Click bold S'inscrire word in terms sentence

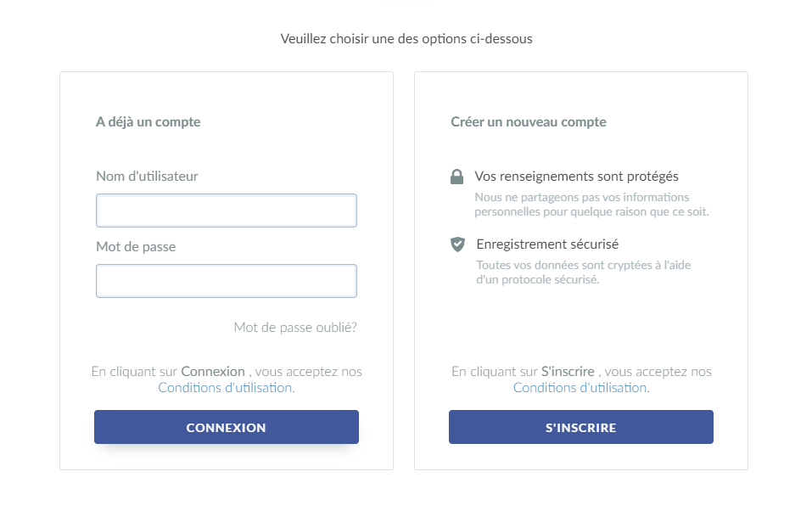pyautogui.click(x=568, y=372)
